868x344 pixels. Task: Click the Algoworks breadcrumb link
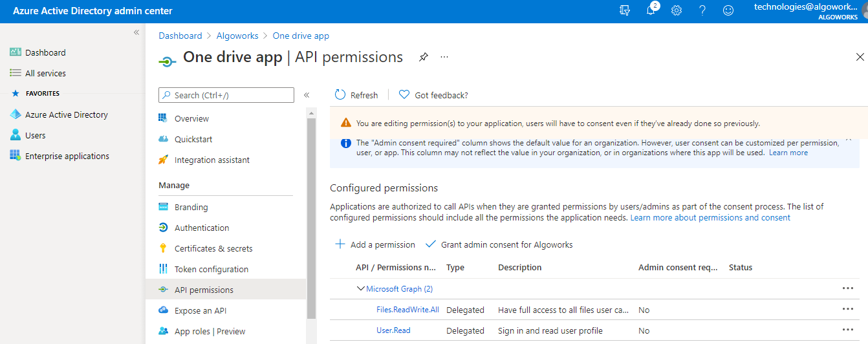237,36
